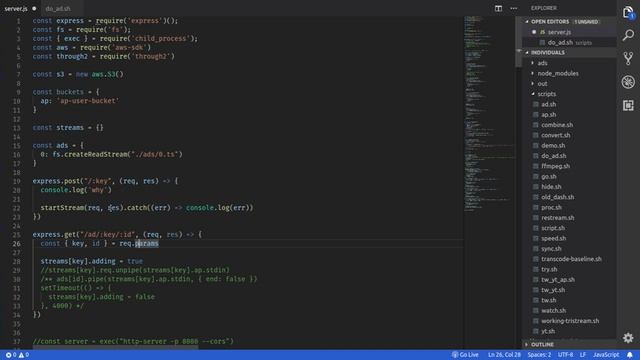Open combine.sh in the file tree
Image resolution: width=640 pixels, height=360 pixels.
557,125
